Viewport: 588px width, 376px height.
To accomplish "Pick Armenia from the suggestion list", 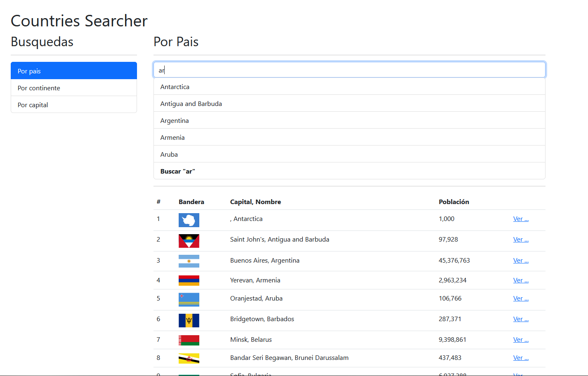I will [349, 137].
